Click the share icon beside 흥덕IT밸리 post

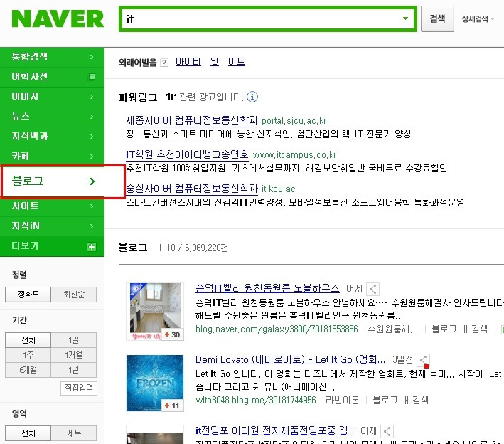pyautogui.click(x=373, y=289)
